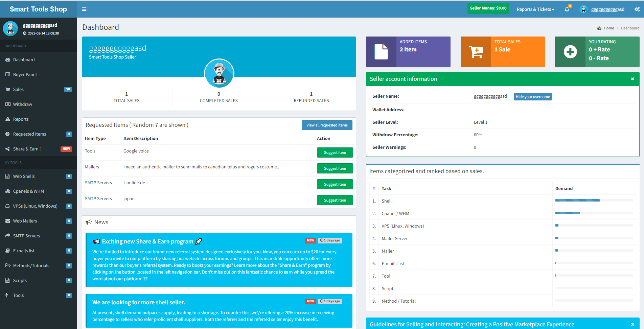The image size is (644, 329).
Task: Click the seller profile avatar picture
Action: tap(219, 73)
